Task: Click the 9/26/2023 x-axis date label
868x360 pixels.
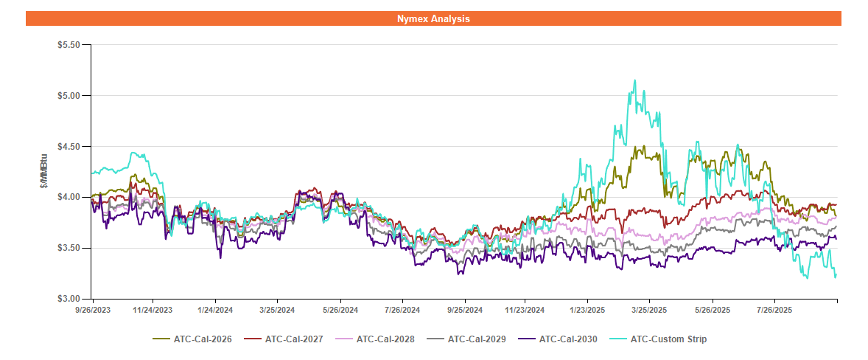Action: (x=93, y=310)
